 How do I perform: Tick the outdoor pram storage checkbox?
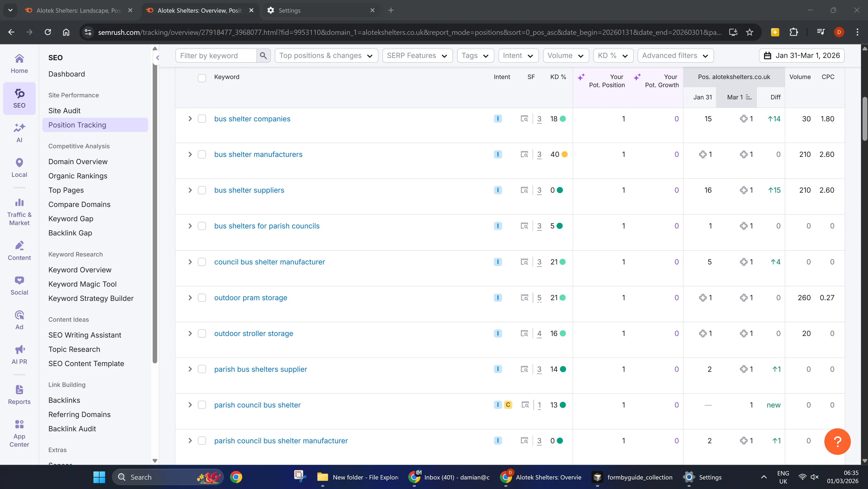pyautogui.click(x=202, y=297)
